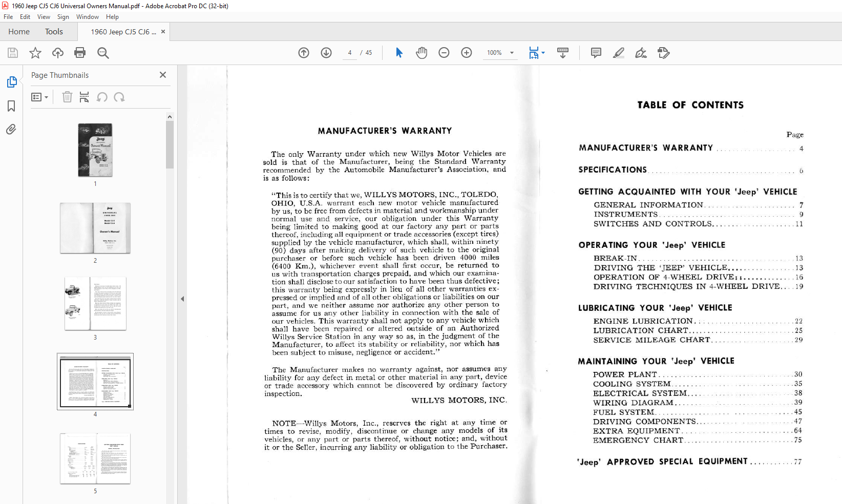The width and height of the screenshot is (842, 504).
Task: Click the MANUFACTURER'S WARRANTY page heading
Action: click(x=385, y=131)
